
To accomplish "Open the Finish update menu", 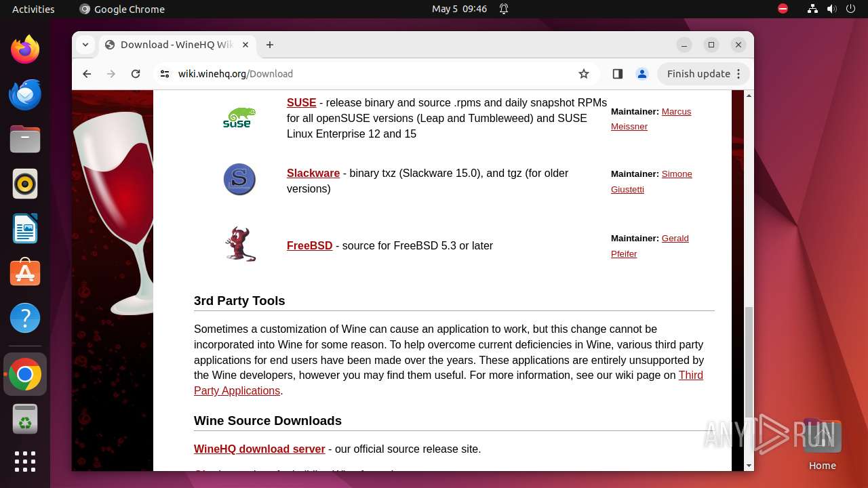I will 704,74.
